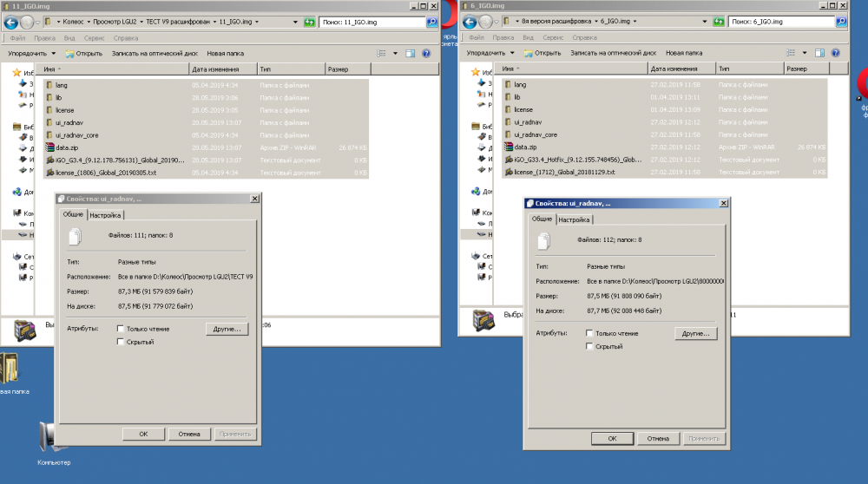Open help in 6_IGO.img window
This screenshot has width=868, height=484.
pyautogui.click(x=835, y=53)
